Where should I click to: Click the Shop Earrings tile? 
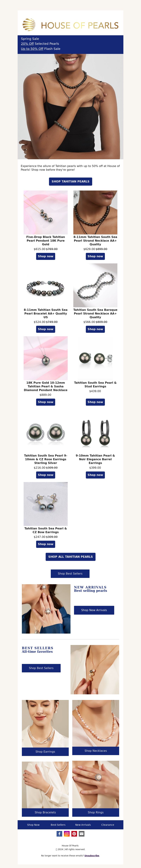click(45, 728)
